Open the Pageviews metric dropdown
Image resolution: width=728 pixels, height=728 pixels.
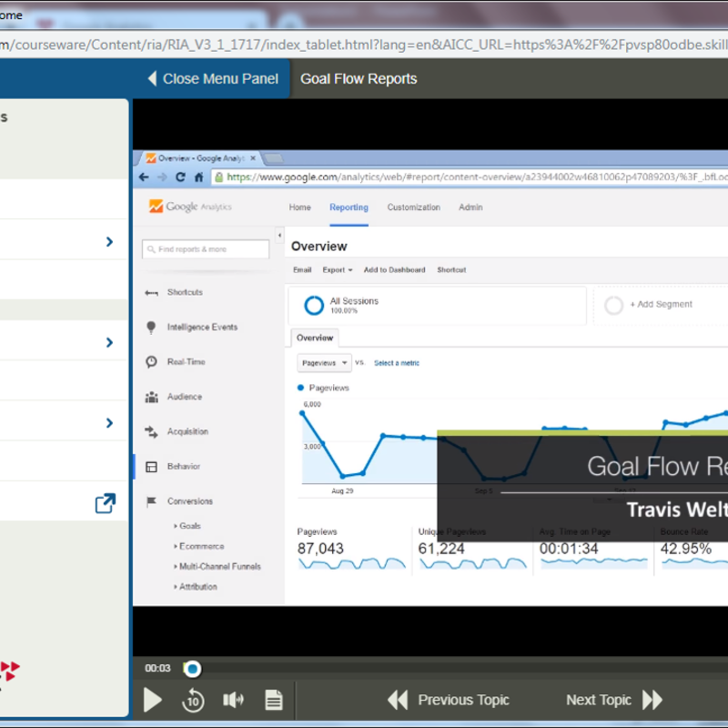tap(324, 362)
